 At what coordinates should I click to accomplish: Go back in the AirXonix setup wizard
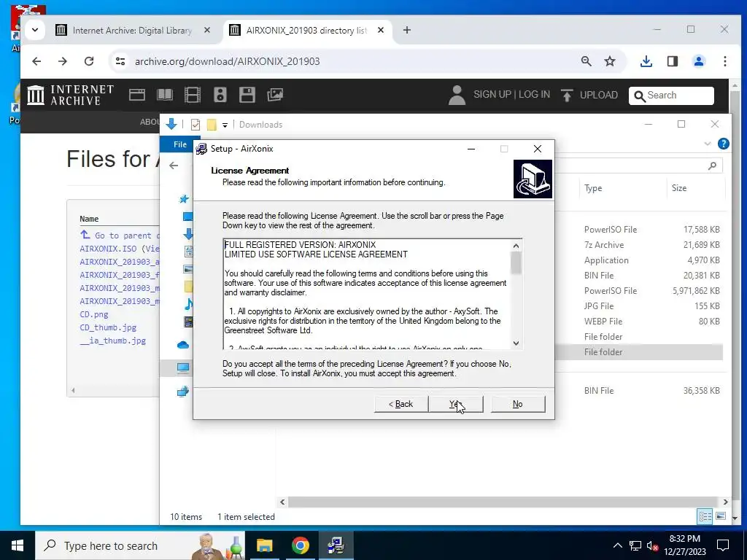point(401,404)
